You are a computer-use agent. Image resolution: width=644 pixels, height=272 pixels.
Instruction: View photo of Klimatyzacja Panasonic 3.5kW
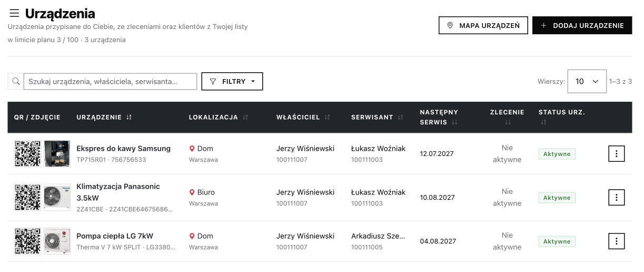[x=57, y=198]
